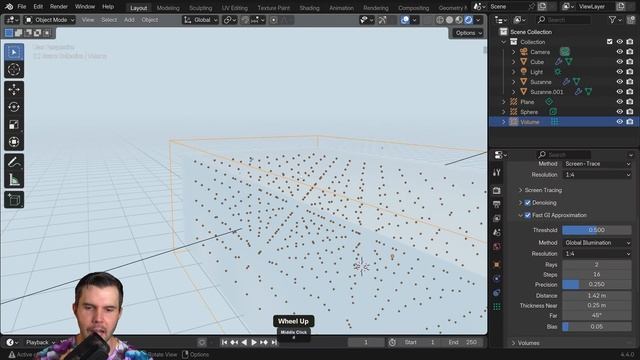Select the Measure tool
This screenshot has width=640, height=360.
pyautogui.click(x=14, y=180)
